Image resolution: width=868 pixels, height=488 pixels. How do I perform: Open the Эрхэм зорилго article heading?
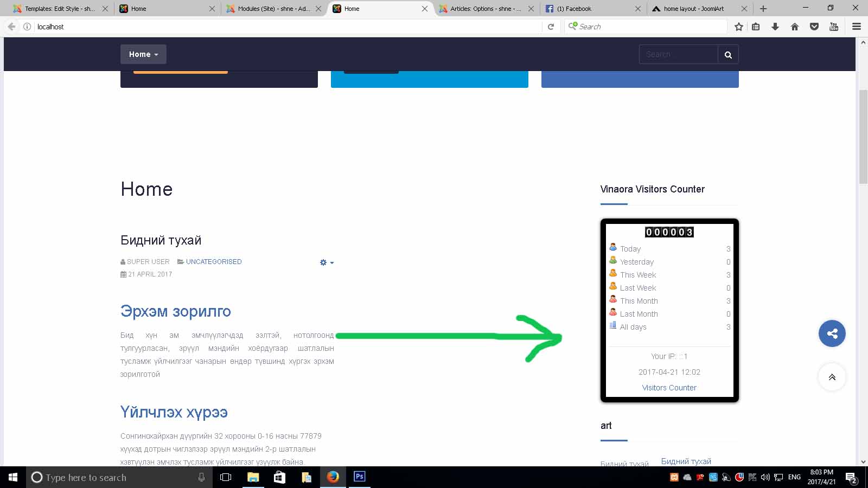click(176, 311)
